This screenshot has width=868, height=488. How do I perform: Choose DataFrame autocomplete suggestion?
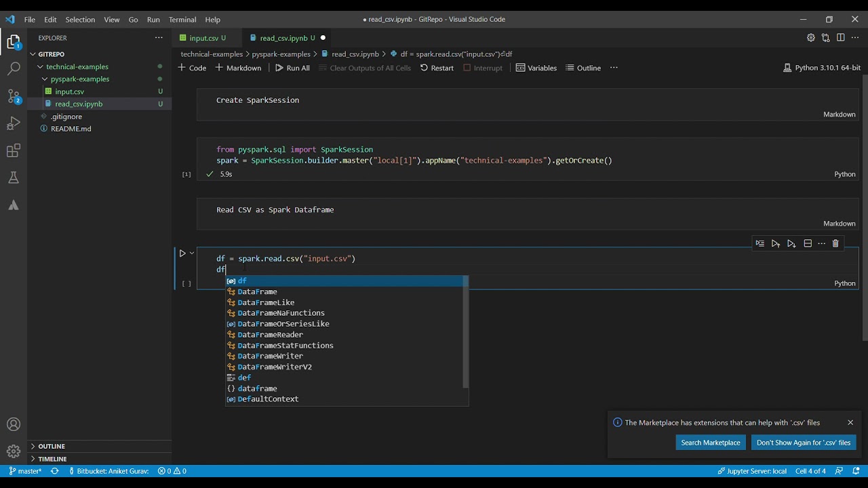pyautogui.click(x=346, y=291)
